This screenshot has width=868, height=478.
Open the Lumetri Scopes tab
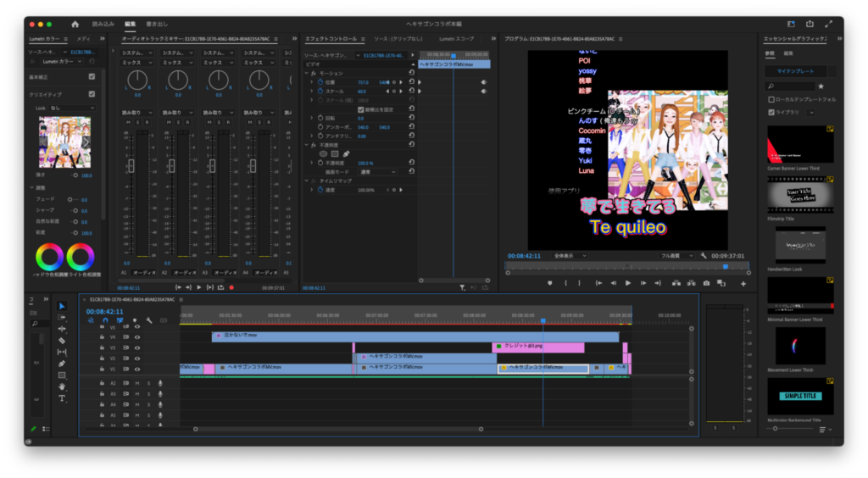(457, 39)
